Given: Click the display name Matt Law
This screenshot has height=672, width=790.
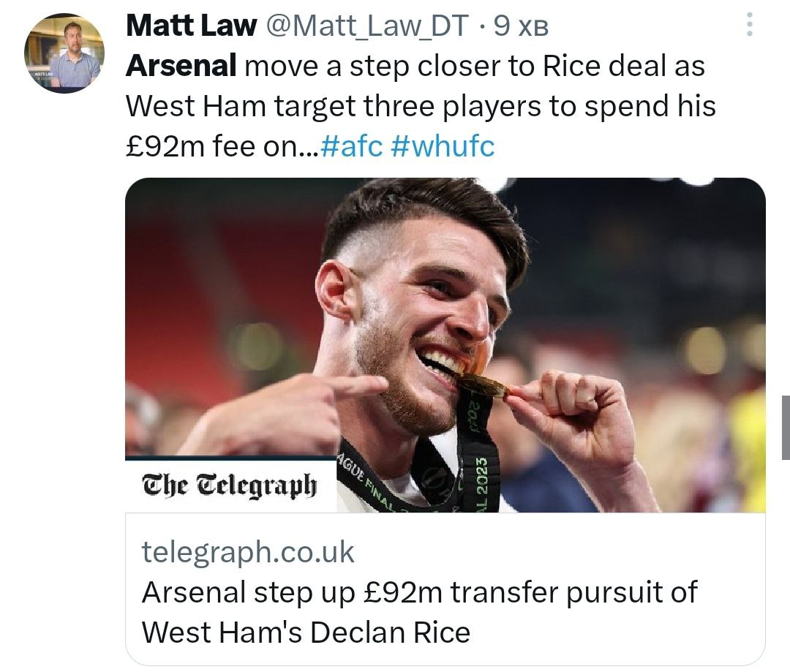Looking at the screenshot, I should click(191, 26).
